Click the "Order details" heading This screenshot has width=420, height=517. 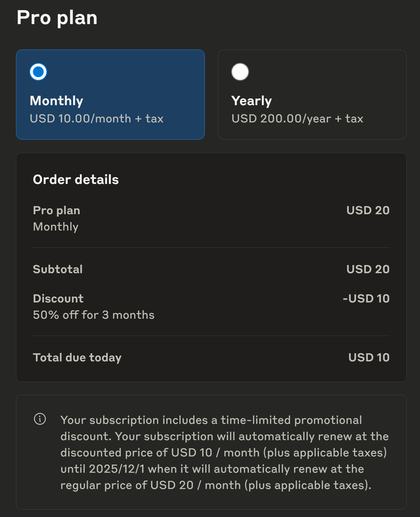(76, 179)
